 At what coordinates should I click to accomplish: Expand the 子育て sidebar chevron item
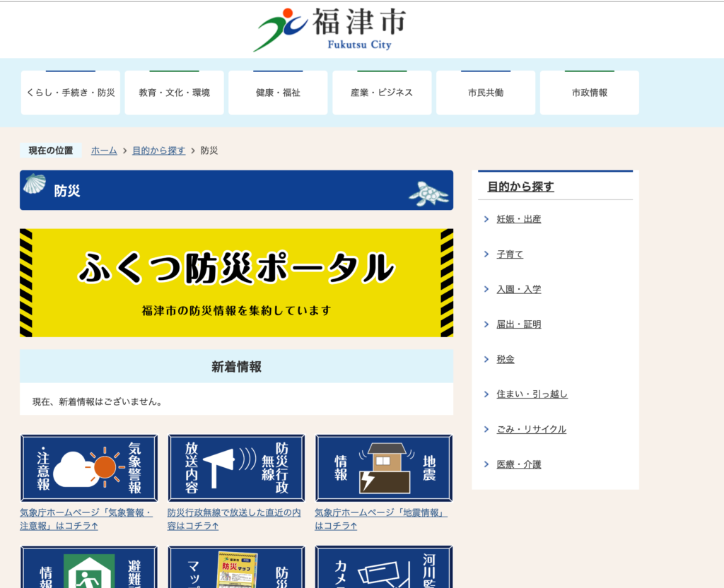[x=510, y=254]
